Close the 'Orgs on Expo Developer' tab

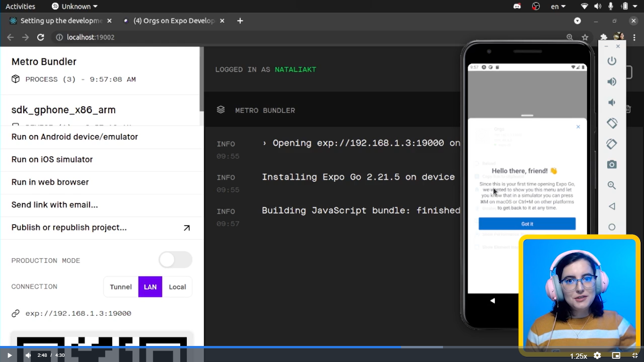(222, 21)
